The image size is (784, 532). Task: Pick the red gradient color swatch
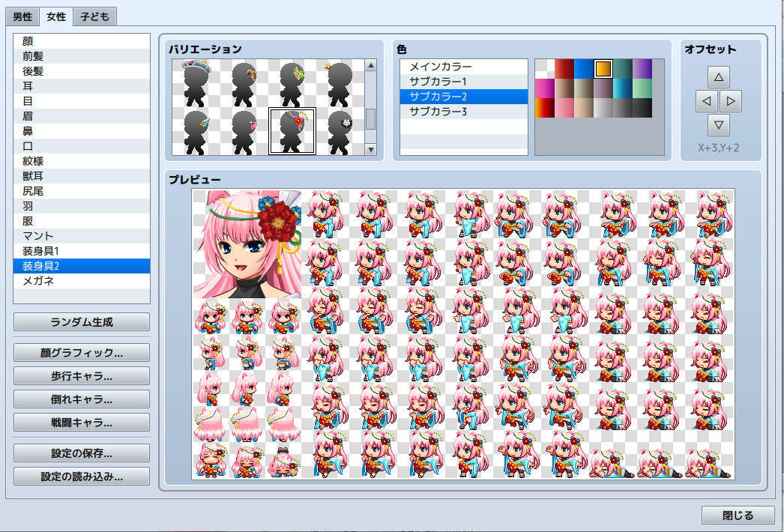point(563,67)
